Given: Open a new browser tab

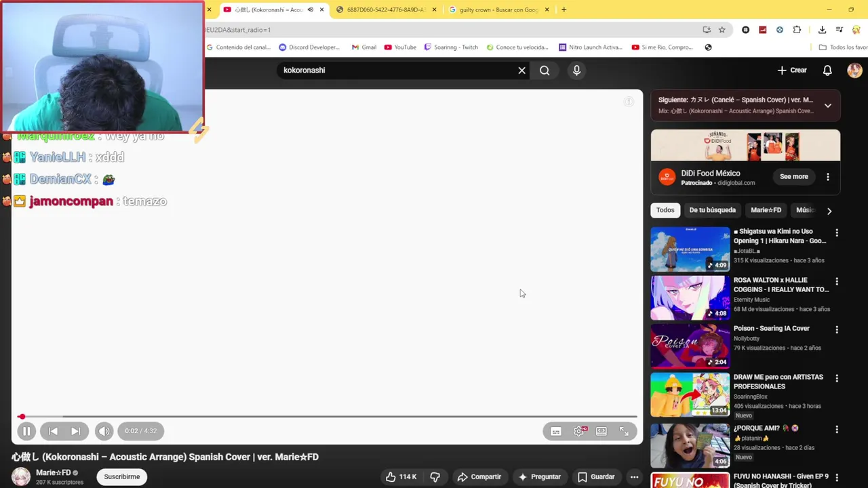Looking at the screenshot, I should 564,9.
